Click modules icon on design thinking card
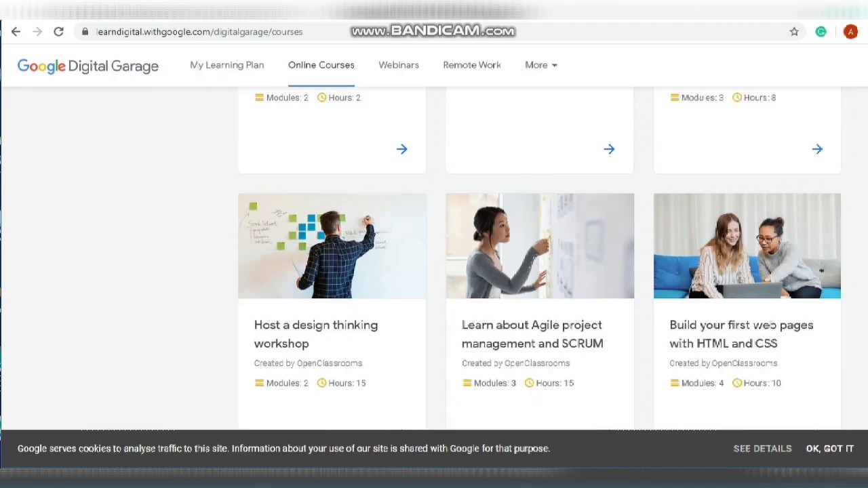 tap(259, 383)
